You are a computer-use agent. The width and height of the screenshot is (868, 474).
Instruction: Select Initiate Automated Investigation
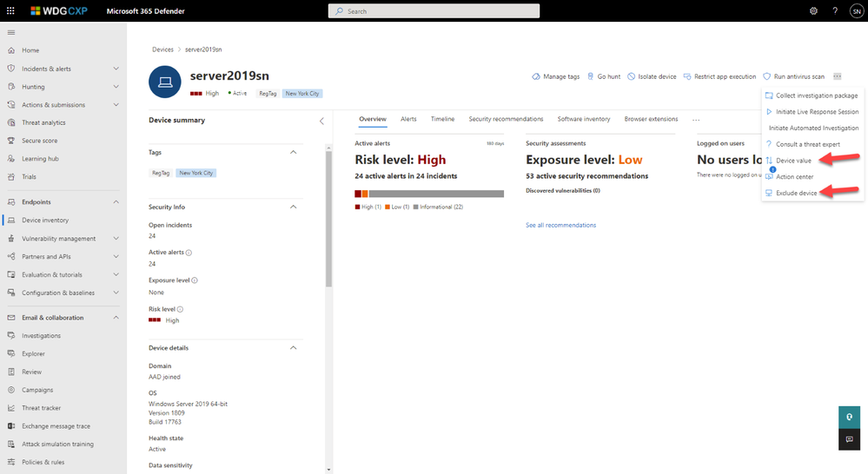[812, 128]
